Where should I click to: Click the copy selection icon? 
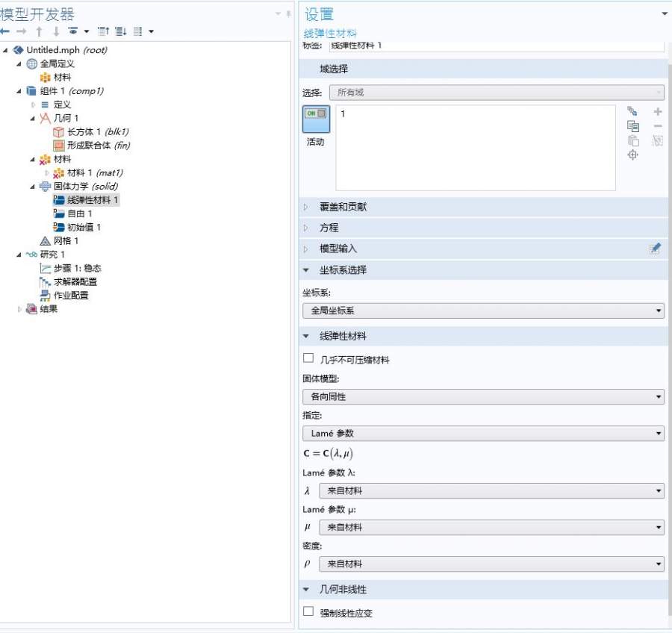[x=633, y=126]
